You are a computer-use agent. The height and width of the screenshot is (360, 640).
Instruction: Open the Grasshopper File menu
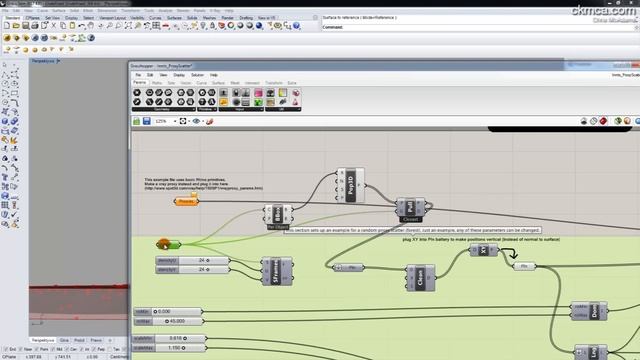pyautogui.click(x=138, y=75)
